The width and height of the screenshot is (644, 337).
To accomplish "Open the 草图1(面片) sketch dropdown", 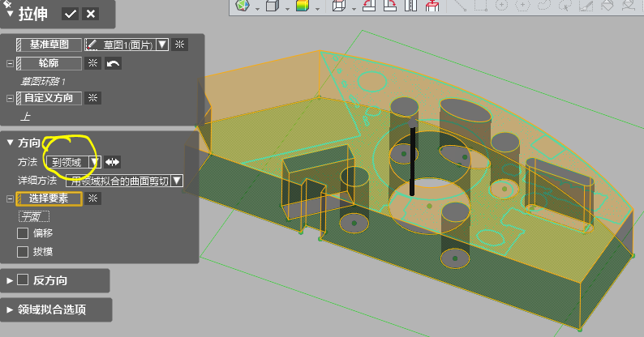I will tap(162, 45).
